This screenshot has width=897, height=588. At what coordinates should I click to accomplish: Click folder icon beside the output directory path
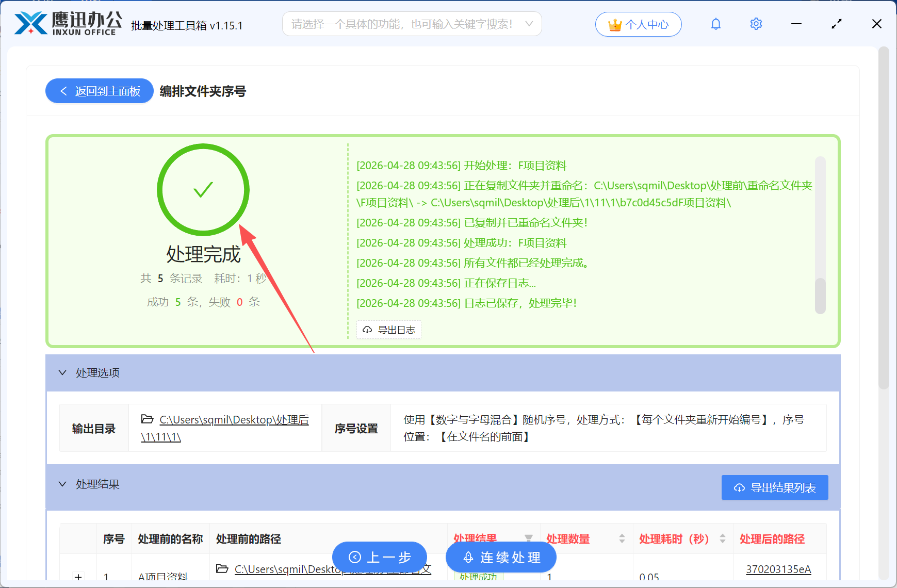click(146, 419)
